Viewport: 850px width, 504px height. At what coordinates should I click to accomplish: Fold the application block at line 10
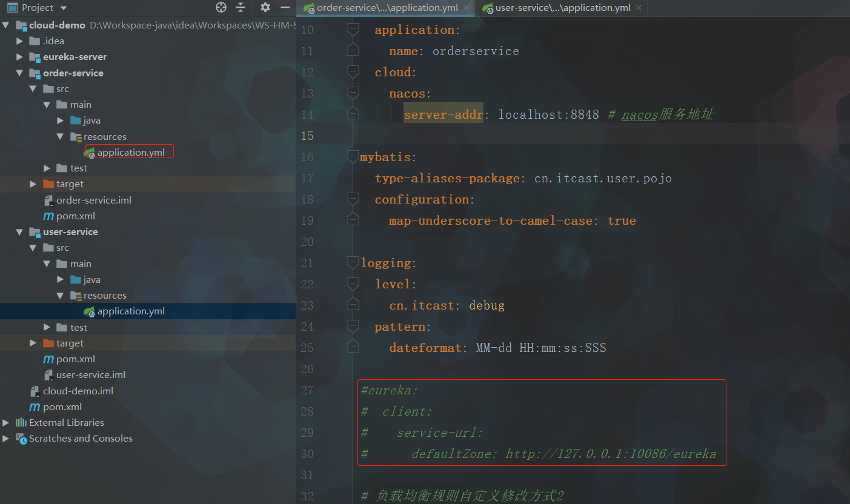[353, 30]
